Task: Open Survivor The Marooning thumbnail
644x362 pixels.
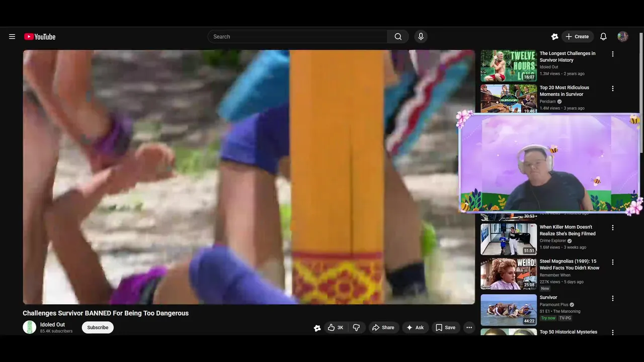Action: coord(509,310)
